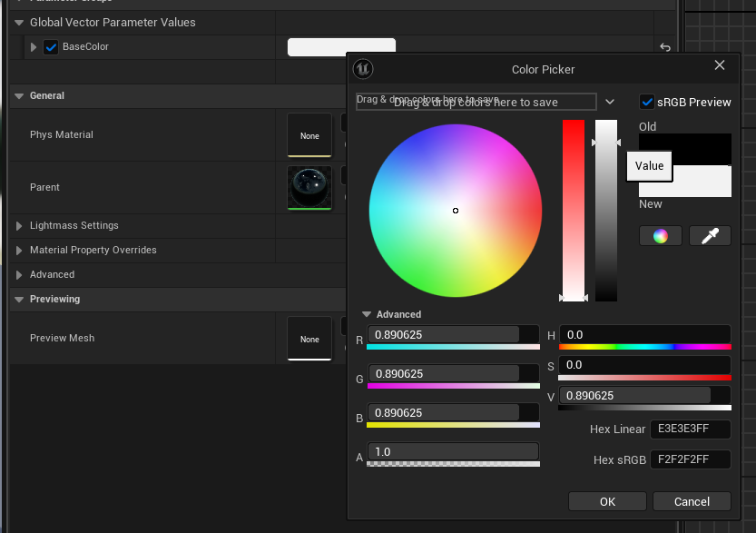756x533 pixels.
Task: Confirm the color with OK
Action: tap(607, 501)
